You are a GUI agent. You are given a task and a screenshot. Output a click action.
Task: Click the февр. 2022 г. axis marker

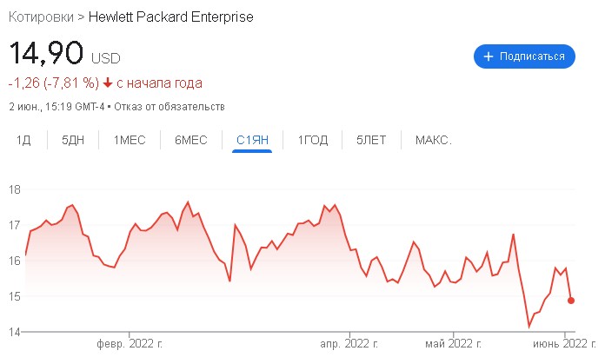(x=130, y=343)
